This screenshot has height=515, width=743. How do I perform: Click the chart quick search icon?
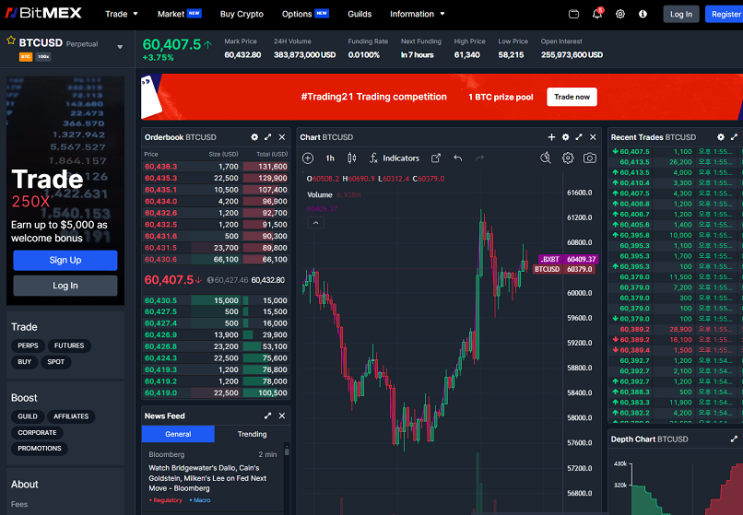click(x=545, y=158)
